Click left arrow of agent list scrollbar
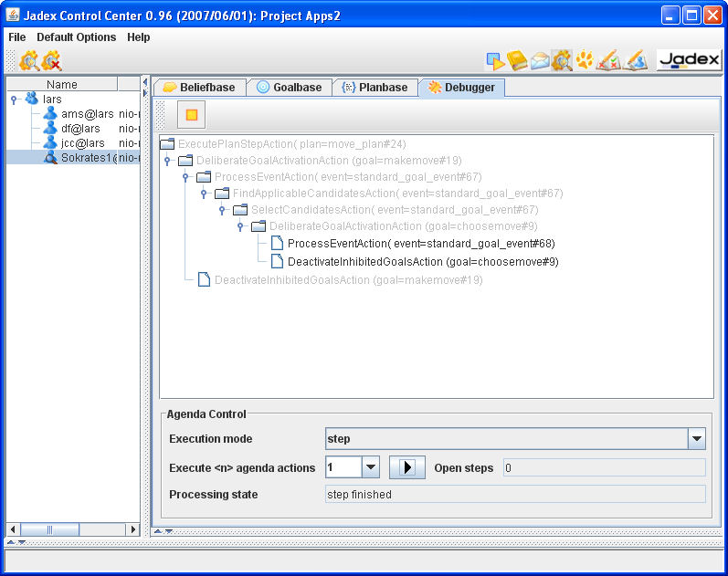Screen dimensions: 728x576 (13, 529)
